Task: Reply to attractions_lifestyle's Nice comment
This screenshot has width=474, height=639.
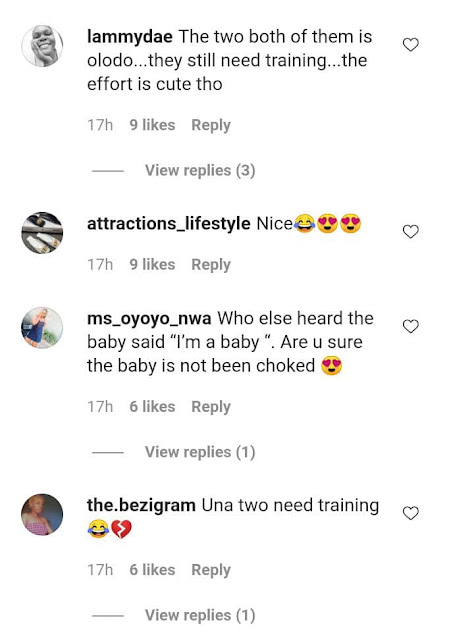Action: (x=211, y=264)
